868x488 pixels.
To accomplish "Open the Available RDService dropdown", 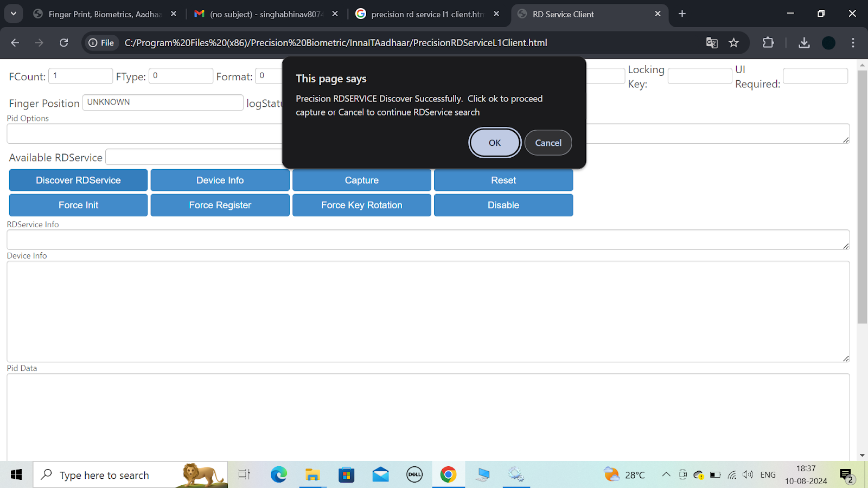I will (194, 157).
